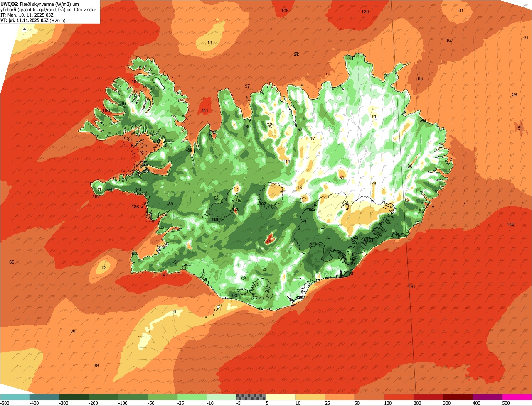Select the map value '196' in the Westfjords
The image size is (532, 406).
(106, 110)
